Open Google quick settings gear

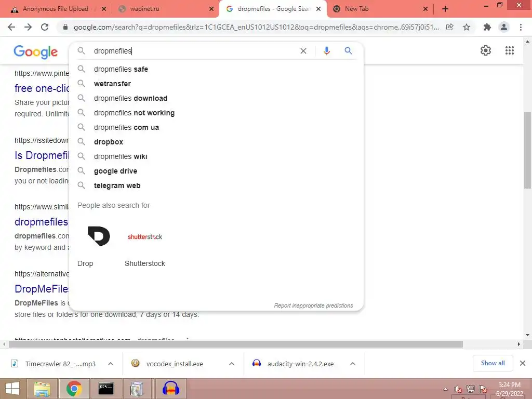(486, 50)
